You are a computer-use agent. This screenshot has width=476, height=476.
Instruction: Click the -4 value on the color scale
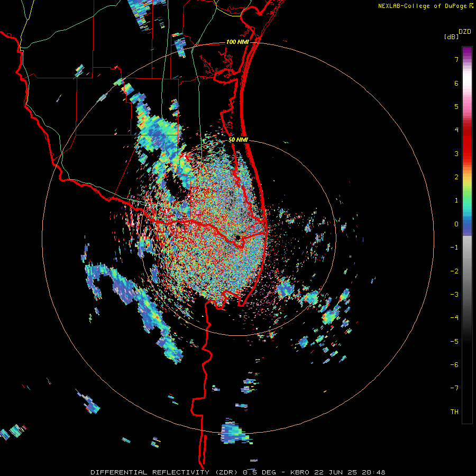tap(454, 318)
